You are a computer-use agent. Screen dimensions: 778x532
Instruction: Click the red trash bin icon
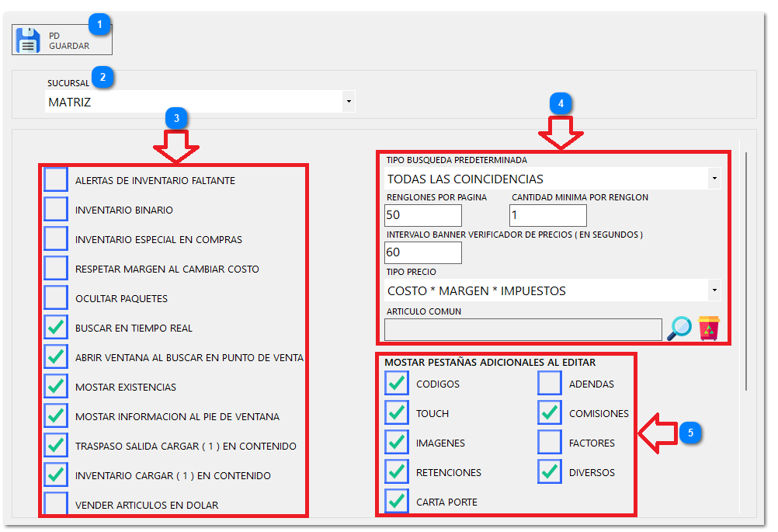709,329
